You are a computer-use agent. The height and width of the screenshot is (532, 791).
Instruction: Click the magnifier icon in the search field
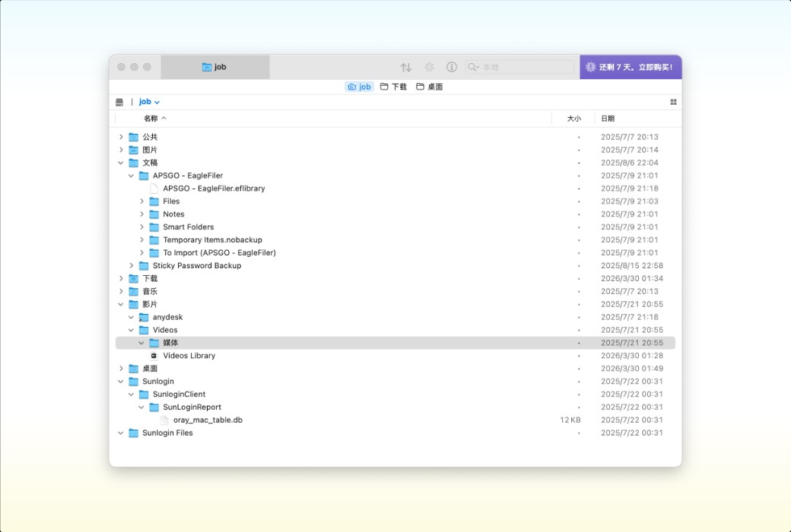473,67
